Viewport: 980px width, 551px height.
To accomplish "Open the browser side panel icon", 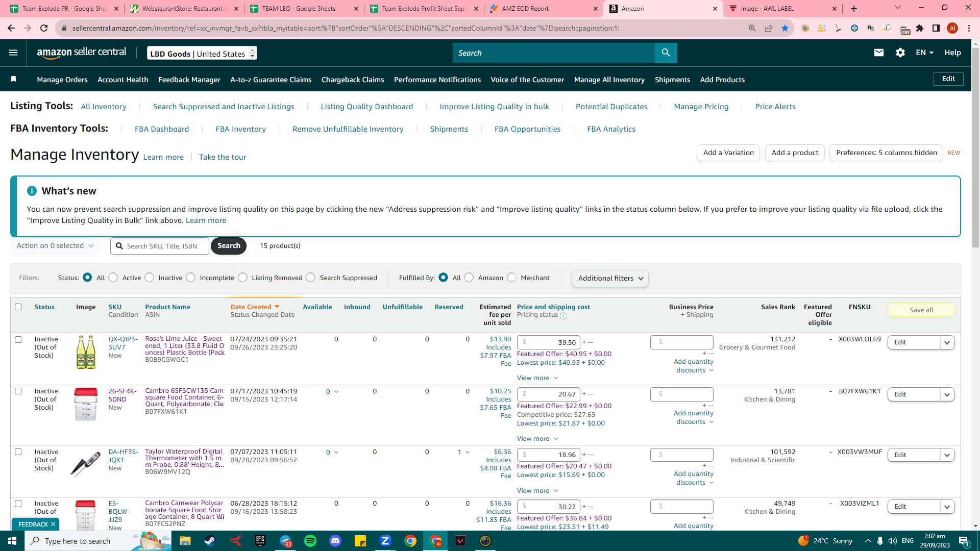I will [x=936, y=28].
